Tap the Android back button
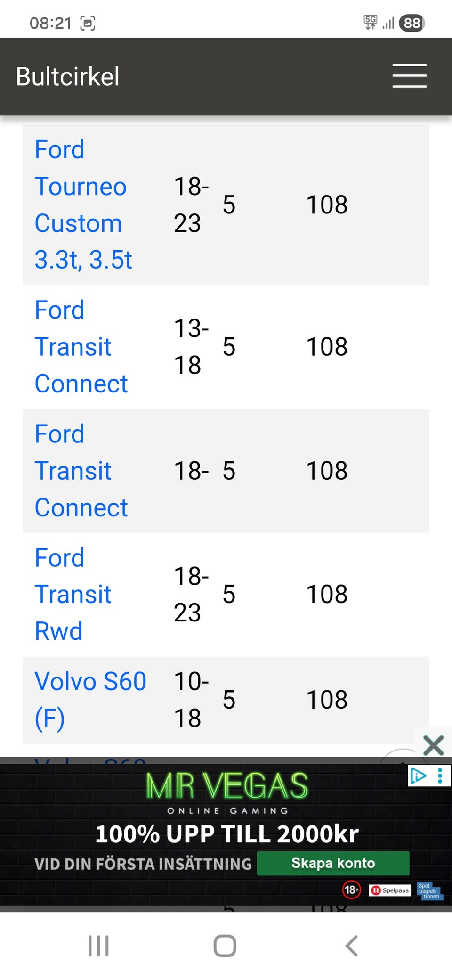 pos(352,946)
